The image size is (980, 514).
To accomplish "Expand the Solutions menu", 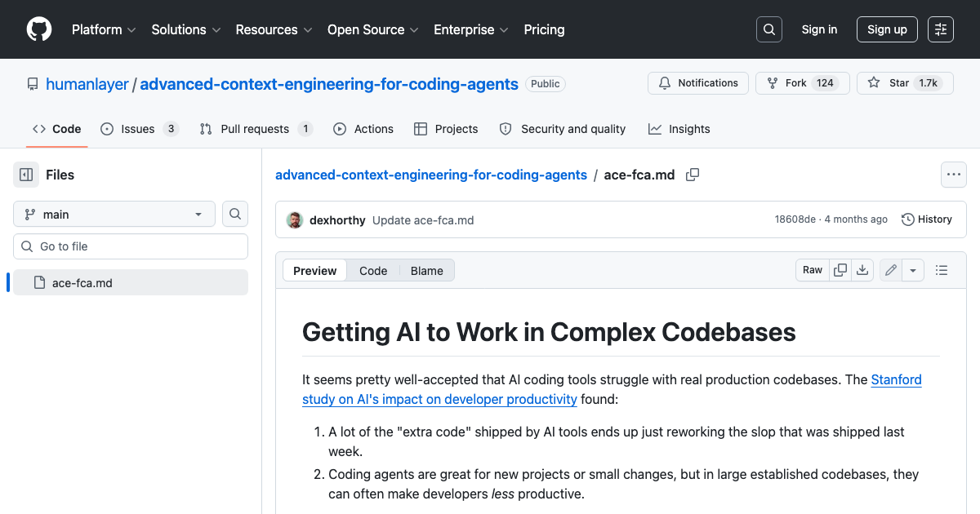I will coord(186,29).
